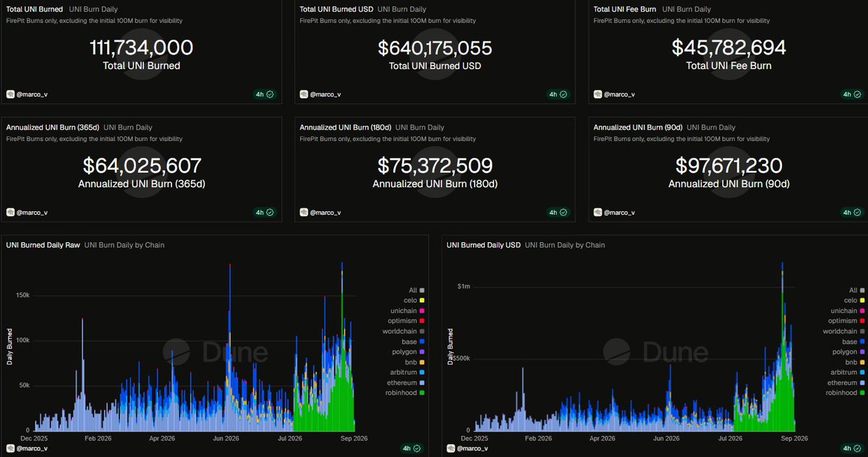Click the @marco_v avatar under UNI Burned Daily USD chart
Image resolution: width=868 pixels, height=457 pixels.
[451, 448]
